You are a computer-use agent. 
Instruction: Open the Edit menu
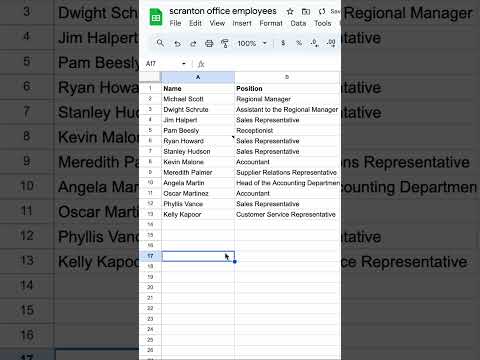coord(195,23)
